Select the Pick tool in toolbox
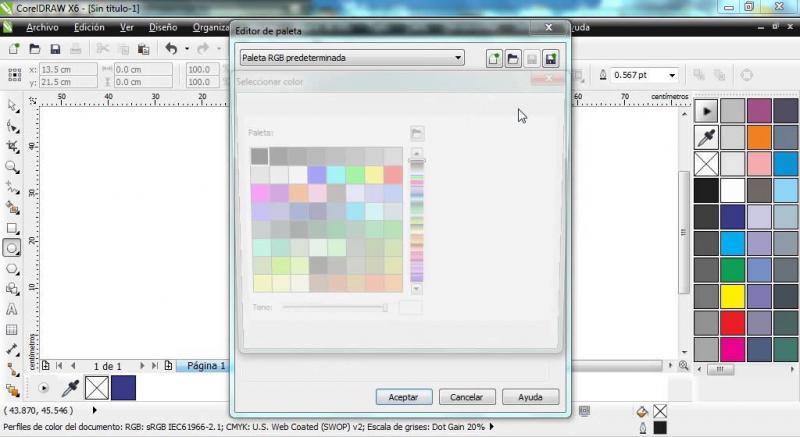 (12, 106)
